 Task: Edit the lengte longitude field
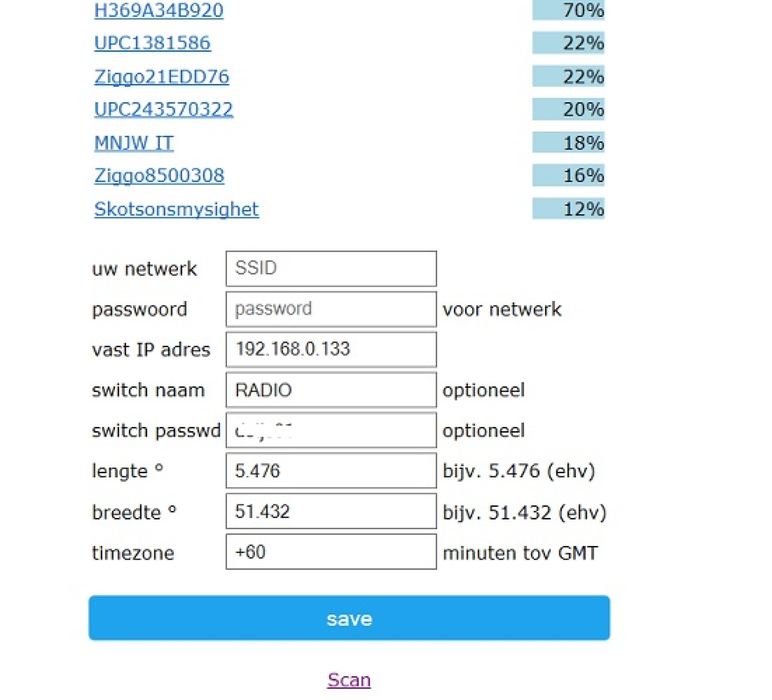point(331,471)
